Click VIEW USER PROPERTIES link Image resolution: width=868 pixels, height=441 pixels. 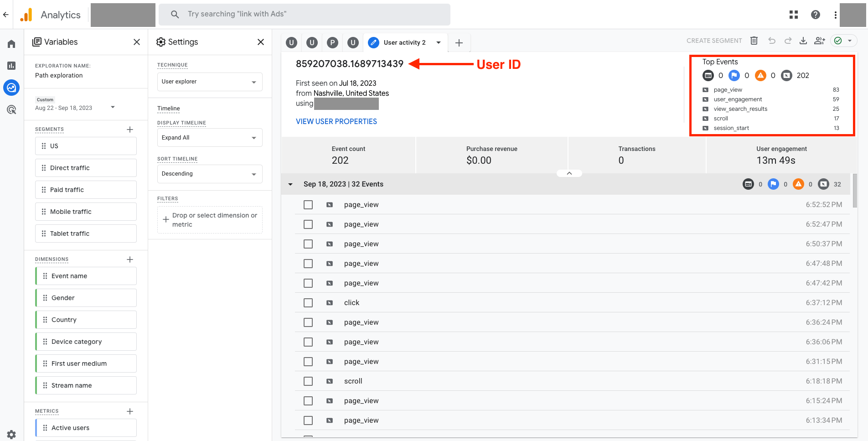[x=336, y=121]
